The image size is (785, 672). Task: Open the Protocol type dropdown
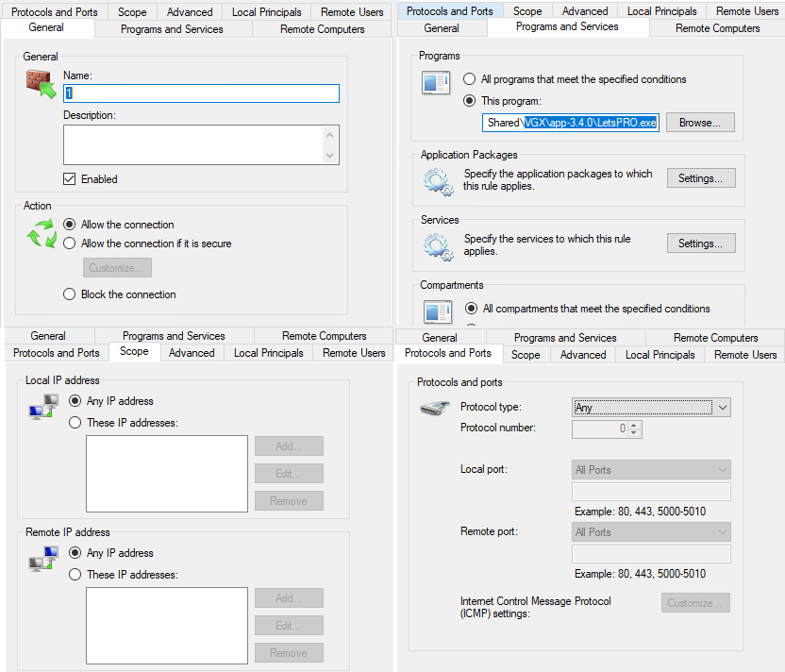click(651, 408)
